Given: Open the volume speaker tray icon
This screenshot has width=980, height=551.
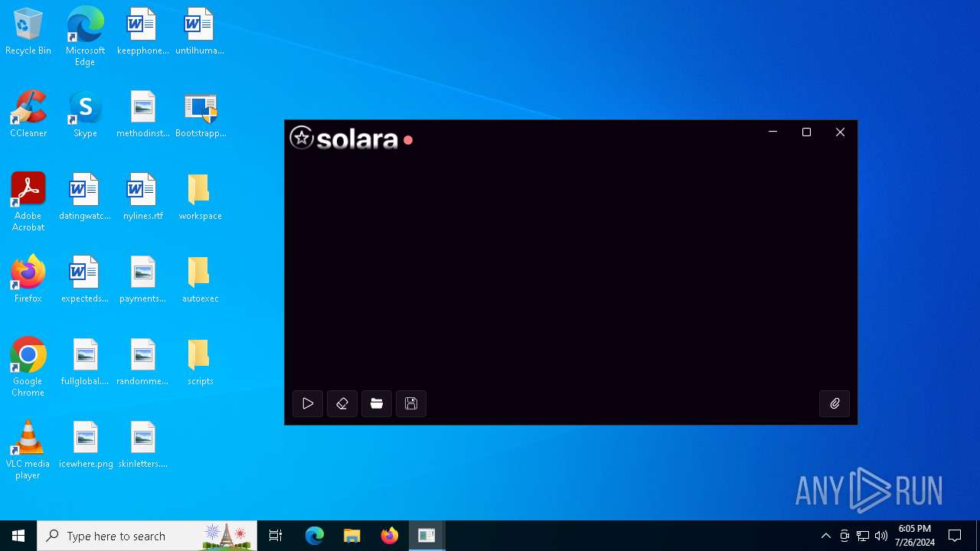Looking at the screenshot, I should tap(881, 536).
